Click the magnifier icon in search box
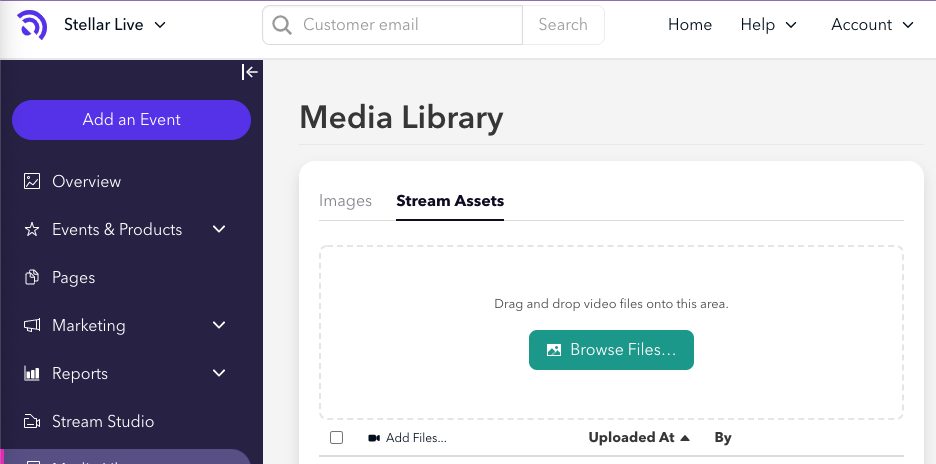This screenshot has width=936, height=464. click(x=282, y=25)
